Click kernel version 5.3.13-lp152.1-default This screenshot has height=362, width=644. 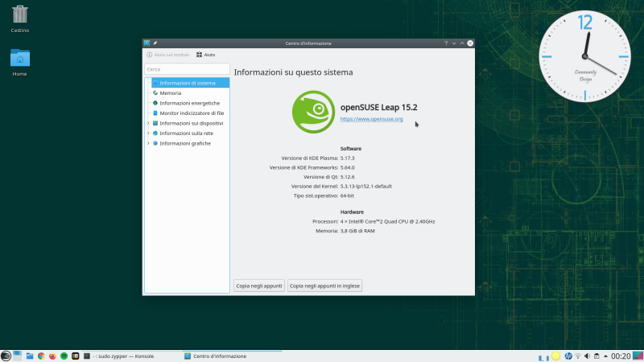click(366, 187)
